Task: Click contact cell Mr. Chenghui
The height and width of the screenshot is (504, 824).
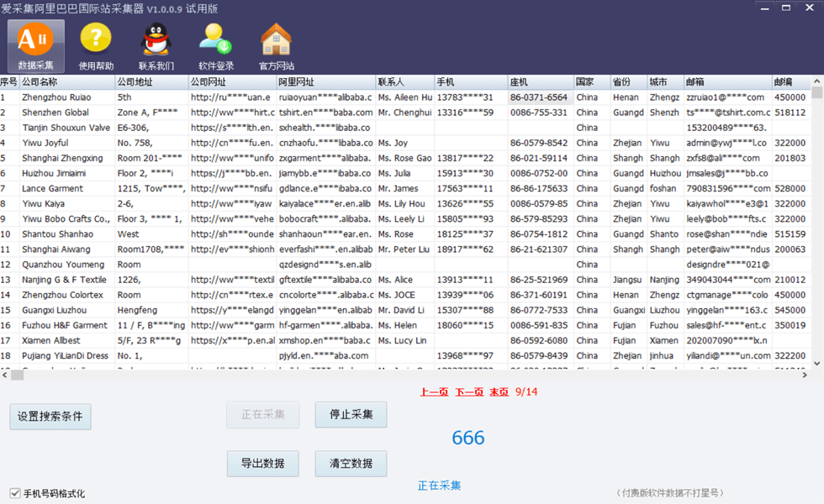Action: point(405,113)
